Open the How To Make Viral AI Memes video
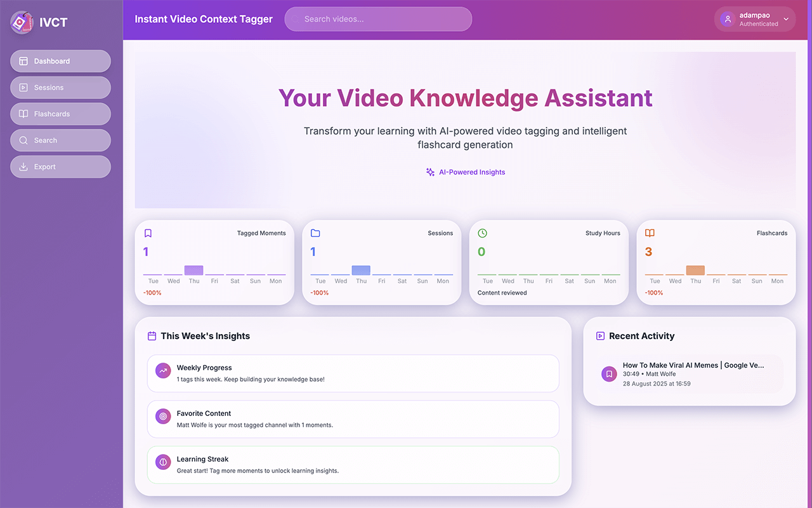812x508 pixels. click(693, 365)
